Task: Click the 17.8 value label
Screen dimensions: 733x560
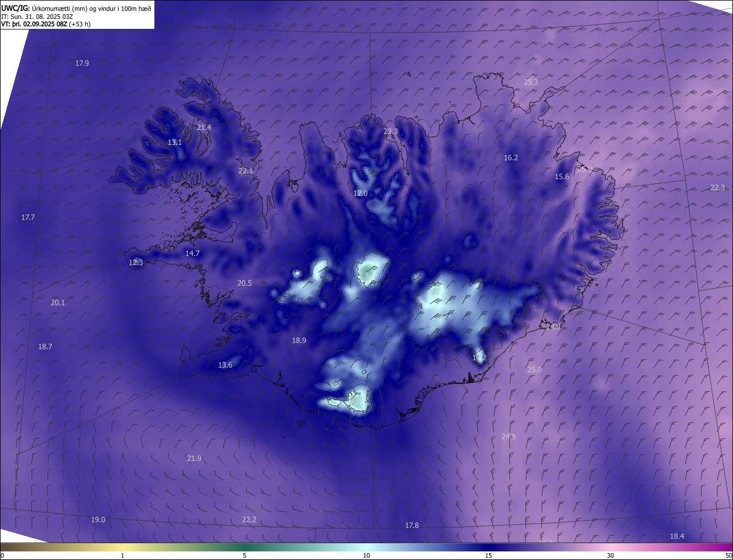Action: pyautogui.click(x=412, y=525)
